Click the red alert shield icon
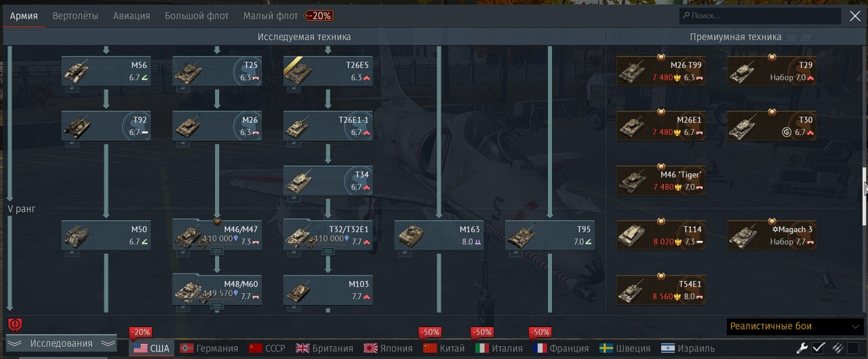 (14, 325)
